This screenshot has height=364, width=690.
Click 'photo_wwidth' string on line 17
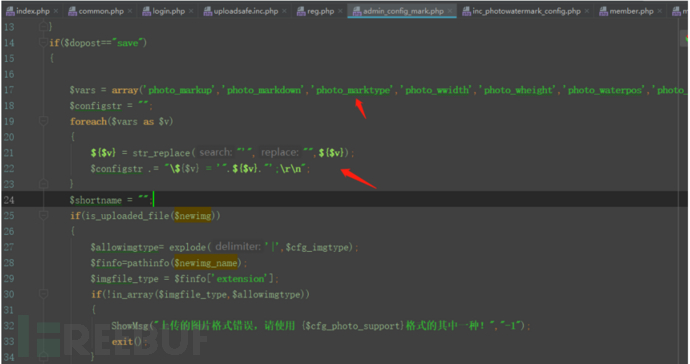[437, 90]
